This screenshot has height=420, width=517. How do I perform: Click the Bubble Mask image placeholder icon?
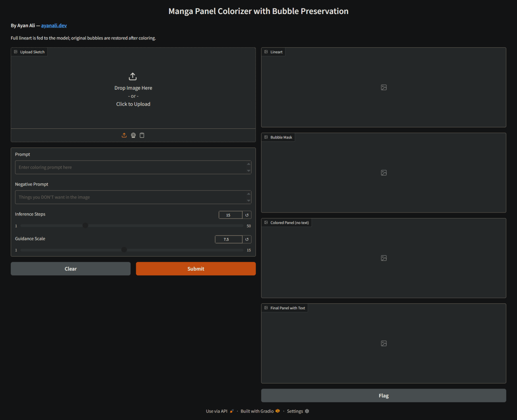tap(384, 173)
